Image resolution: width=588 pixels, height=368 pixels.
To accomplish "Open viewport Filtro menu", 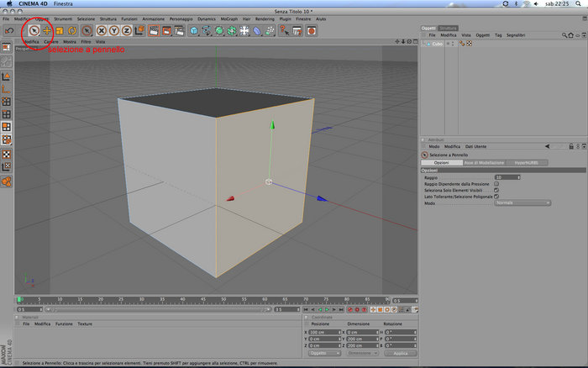I will point(86,42).
